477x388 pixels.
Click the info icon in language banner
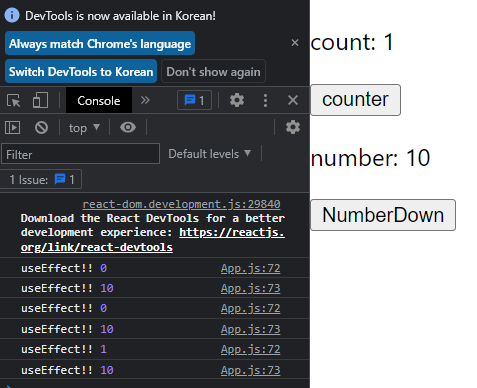(x=12, y=15)
